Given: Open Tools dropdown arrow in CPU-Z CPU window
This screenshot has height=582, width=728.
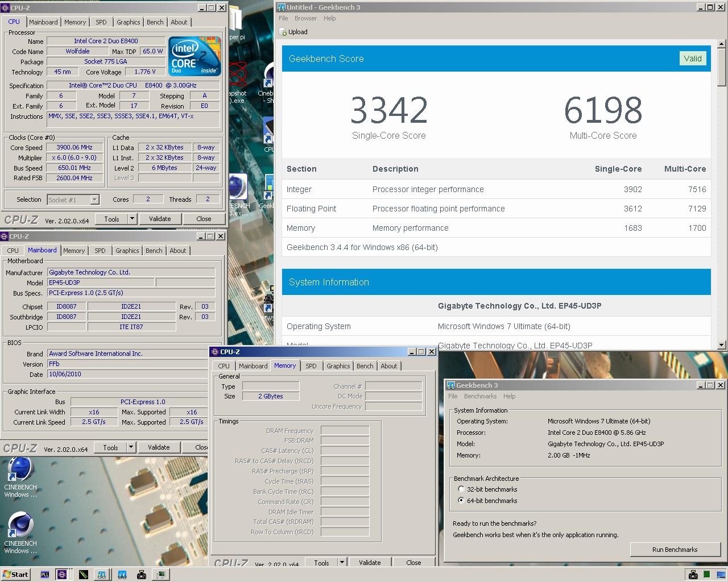Looking at the screenshot, I should 132,218.
